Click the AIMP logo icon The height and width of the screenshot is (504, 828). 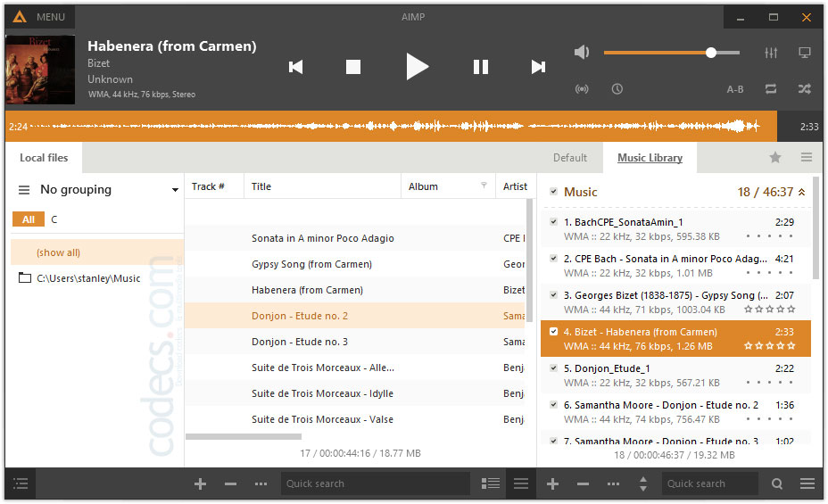20,17
